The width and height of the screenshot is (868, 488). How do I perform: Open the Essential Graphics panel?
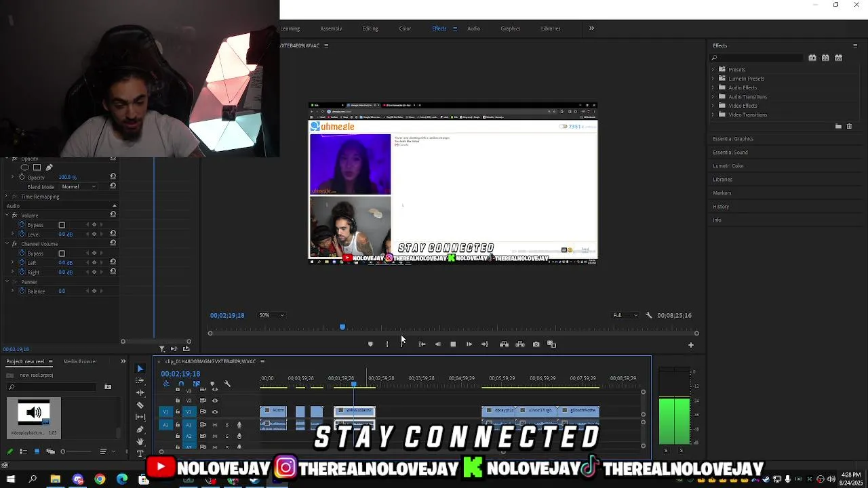[733, 139]
